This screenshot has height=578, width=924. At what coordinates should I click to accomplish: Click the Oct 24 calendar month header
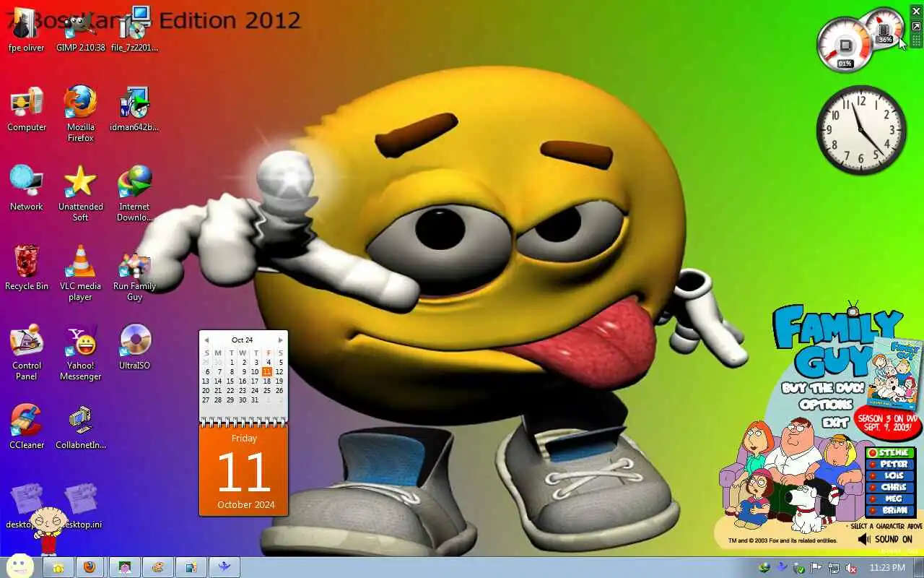243,340
